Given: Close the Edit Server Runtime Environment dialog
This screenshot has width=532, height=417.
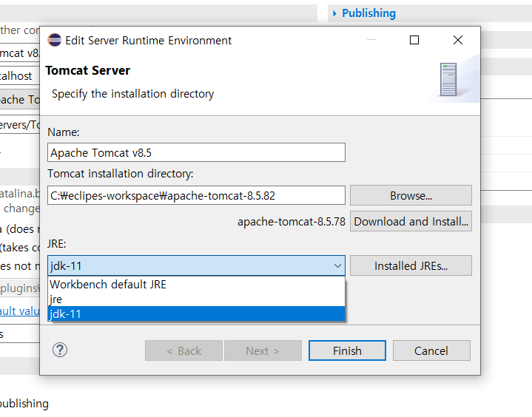Looking at the screenshot, I should click(458, 41).
